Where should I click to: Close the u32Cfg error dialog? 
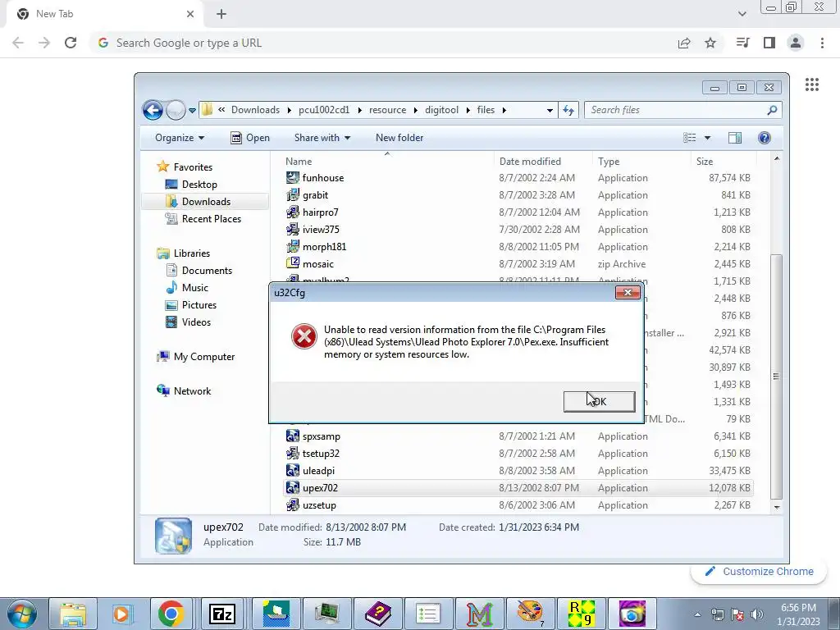pos(628,293)
